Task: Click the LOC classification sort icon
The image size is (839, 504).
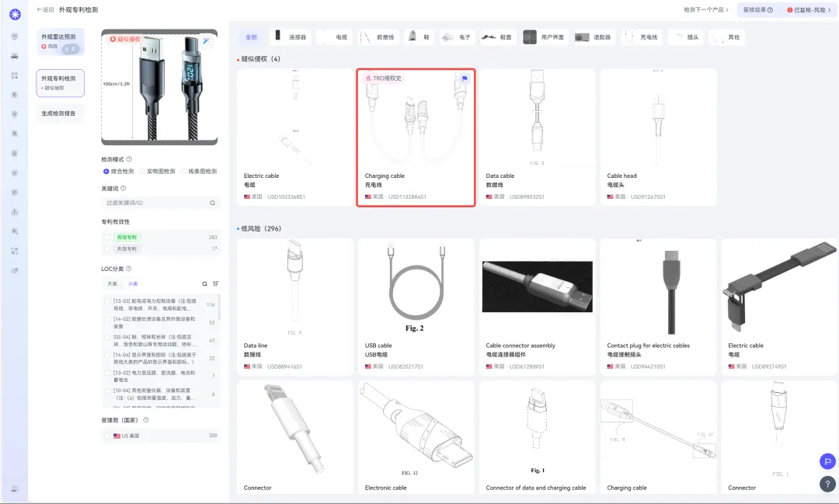Action: tap(216, 283)
